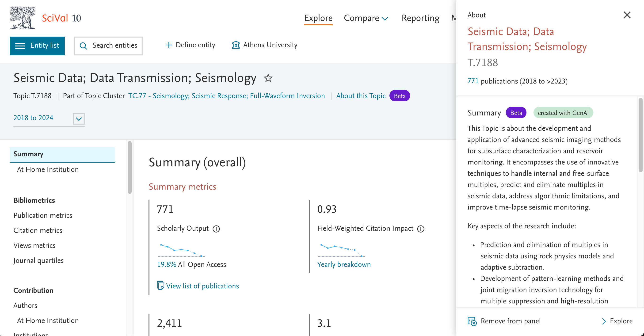Select the 2018 to 2024 date range
644x336 pixels.
coord(33,118)
